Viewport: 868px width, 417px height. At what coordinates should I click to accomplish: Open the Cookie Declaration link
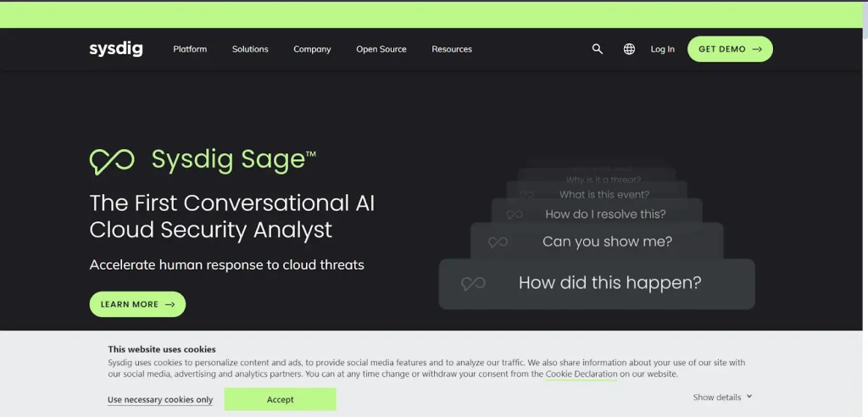[x=581, y=374]
